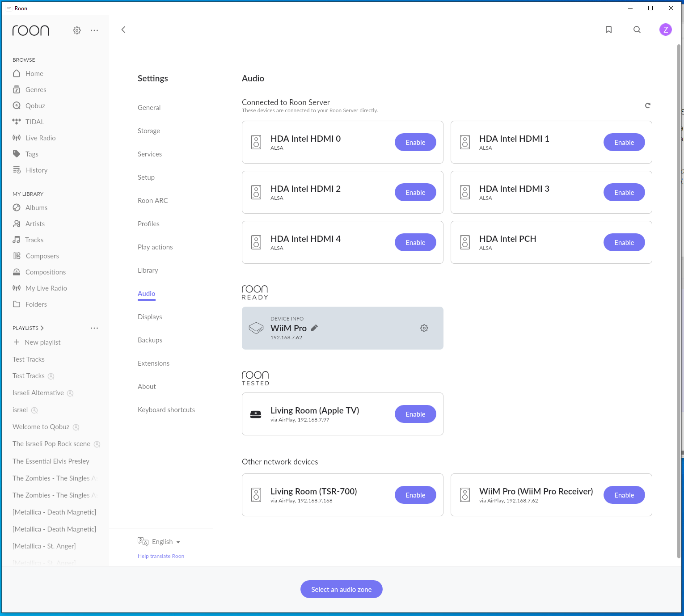Screen dimensions: 684x616
Task: Open Live Radio in Browse section
Action: pos(34,138)
